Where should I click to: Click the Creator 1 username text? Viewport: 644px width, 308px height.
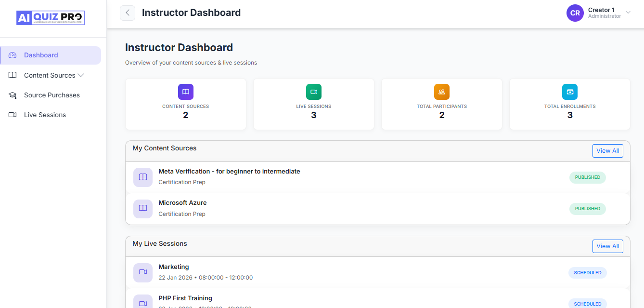coord(601,10)
